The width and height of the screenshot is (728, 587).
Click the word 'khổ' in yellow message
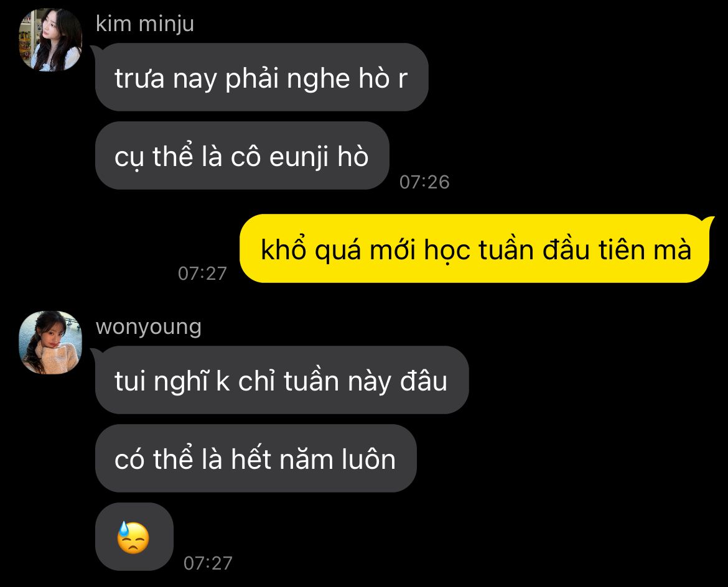click(283, 249)
